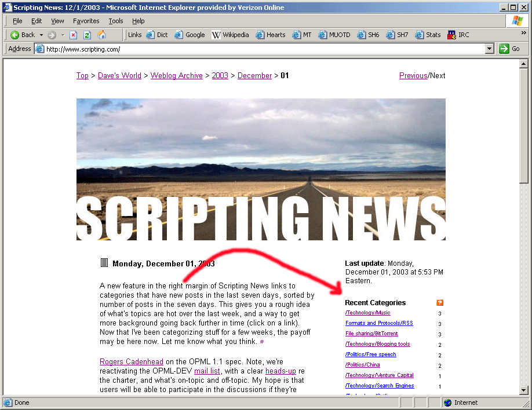
Task: Open the Address bar URL dropdown
Action: [490, 49]
